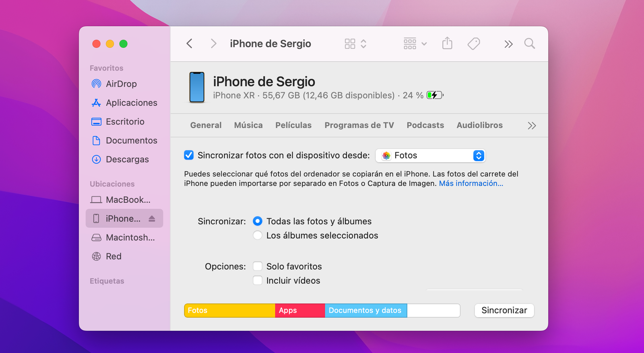
Task: Click the free space storage segment
Action: tap(433, 310)
